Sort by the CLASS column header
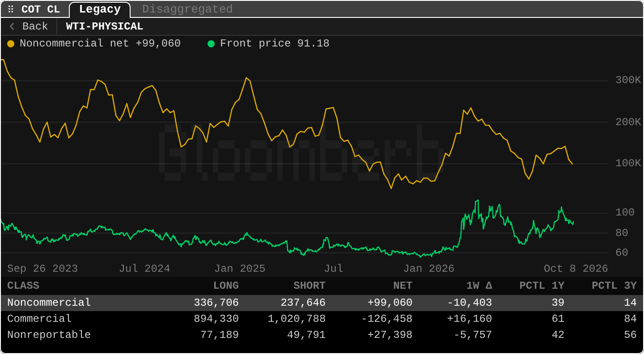The image size is (644, 354). tap(23, 286)
